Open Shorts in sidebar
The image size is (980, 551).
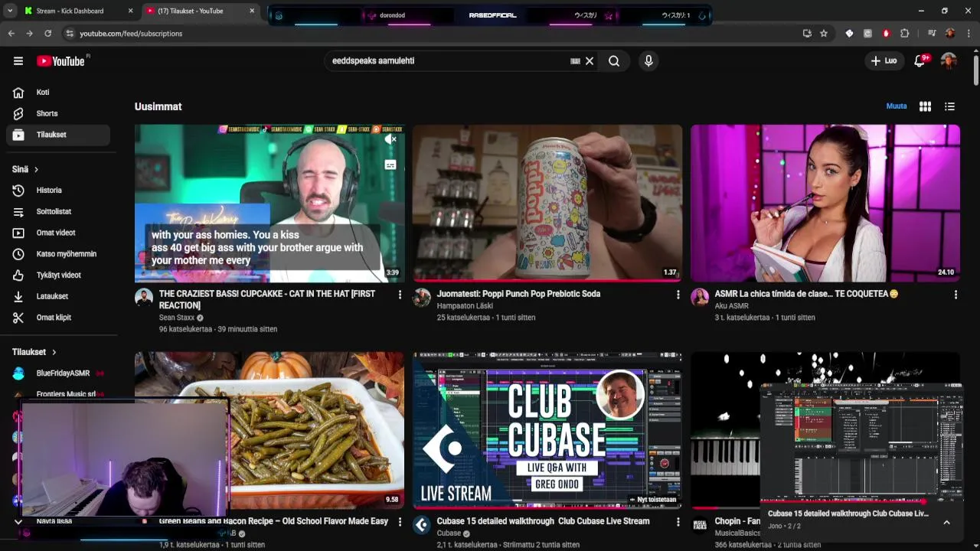[x=58, y=113]
